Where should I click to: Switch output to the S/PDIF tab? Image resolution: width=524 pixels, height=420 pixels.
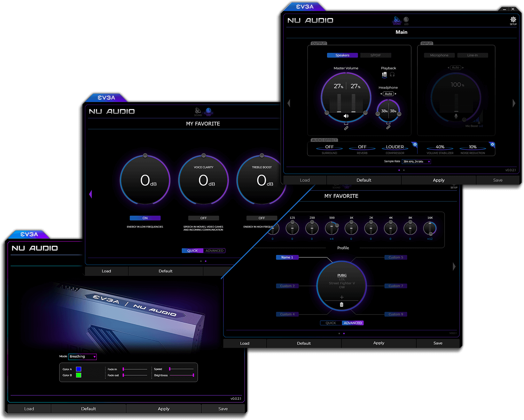[375, 55]
